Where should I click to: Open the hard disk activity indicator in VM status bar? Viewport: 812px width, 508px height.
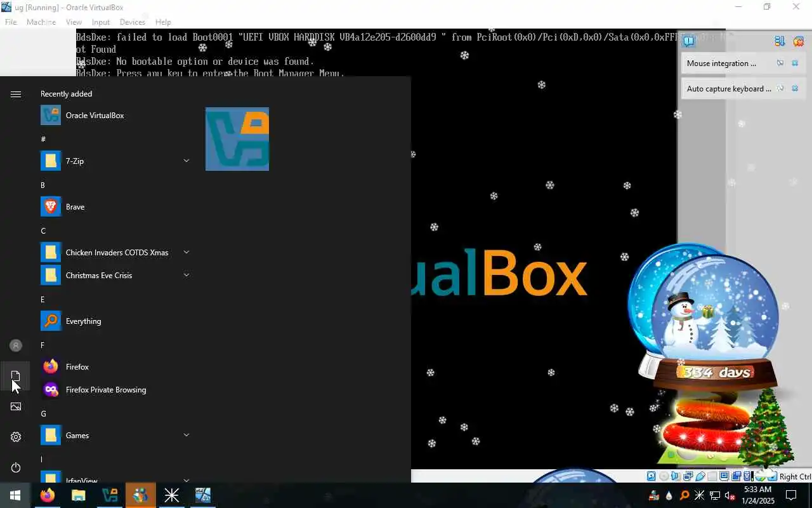coord(651,476)
